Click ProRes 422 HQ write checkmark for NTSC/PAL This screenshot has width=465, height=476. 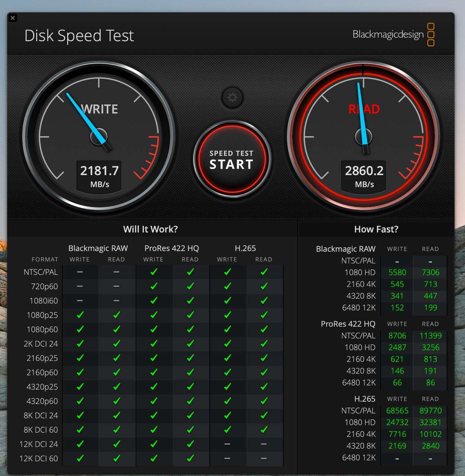coord(154,272)
